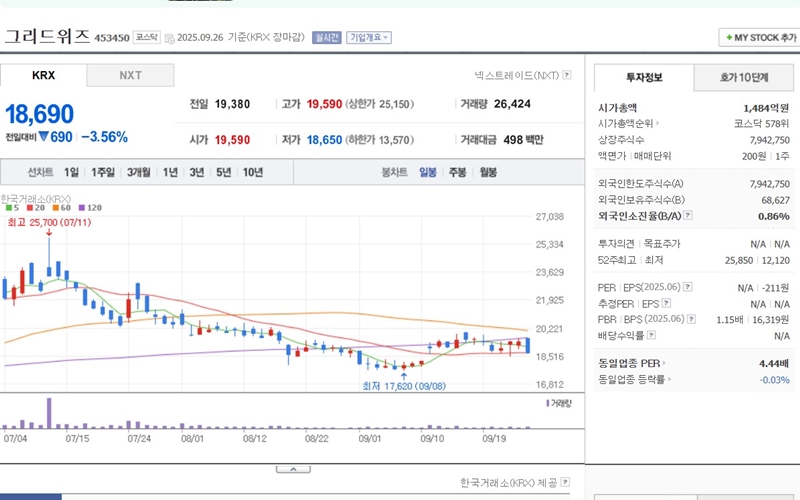Screen dimensions: 800x500
Task: Click the 동일업종 PER value 4.44배
Action: pyautogui.click(x=774, y=363)
